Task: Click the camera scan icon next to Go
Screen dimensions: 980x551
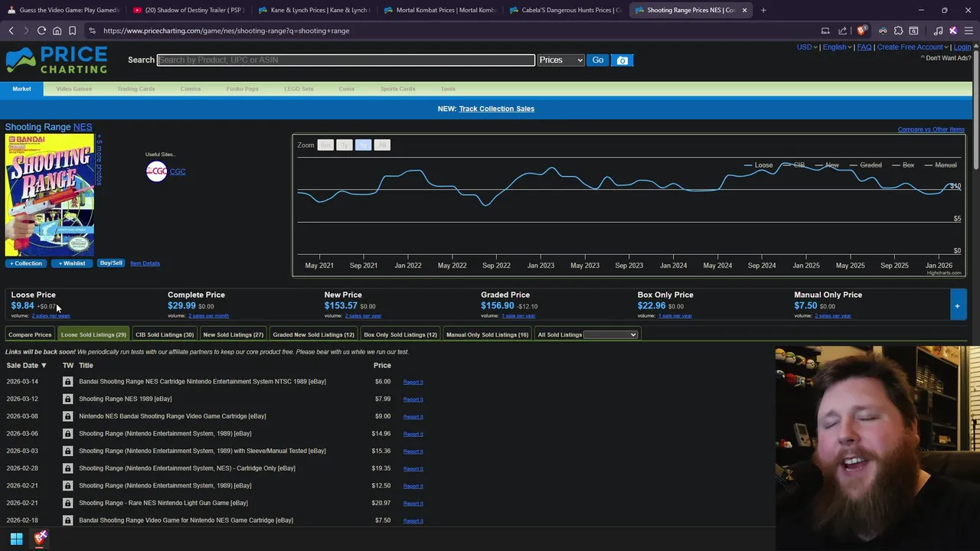Action: 622,60
